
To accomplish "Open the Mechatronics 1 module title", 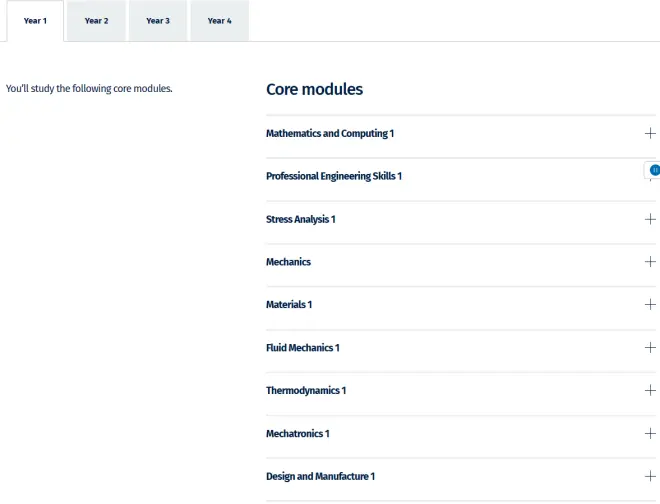I will coord(297,434).
